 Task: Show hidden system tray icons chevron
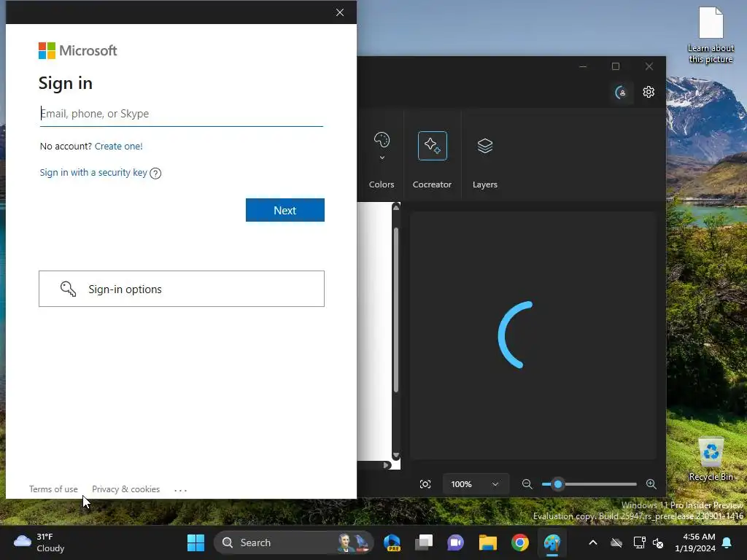(593, 542)
